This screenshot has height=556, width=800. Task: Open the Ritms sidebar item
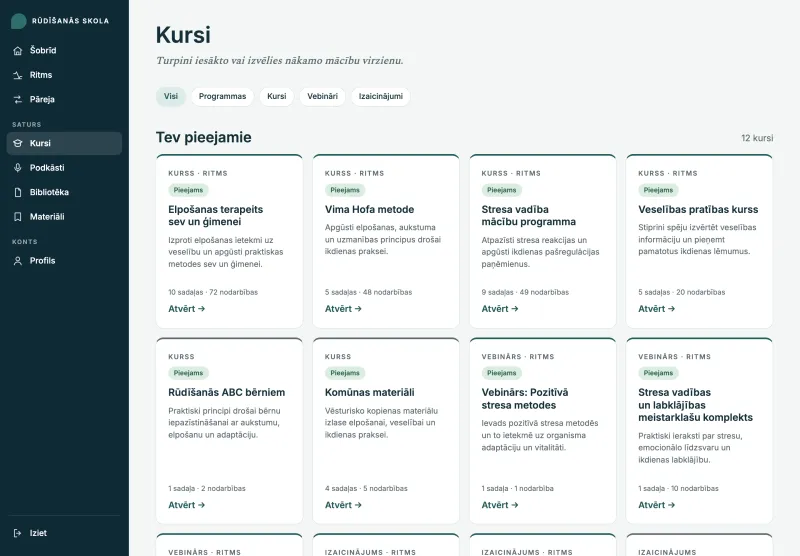point(64,75)
